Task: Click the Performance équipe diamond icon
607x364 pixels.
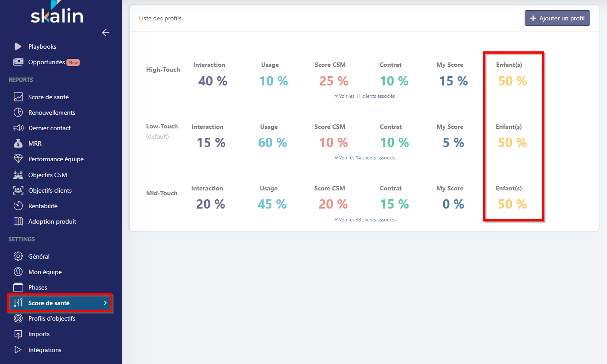Action: (18, 159)
